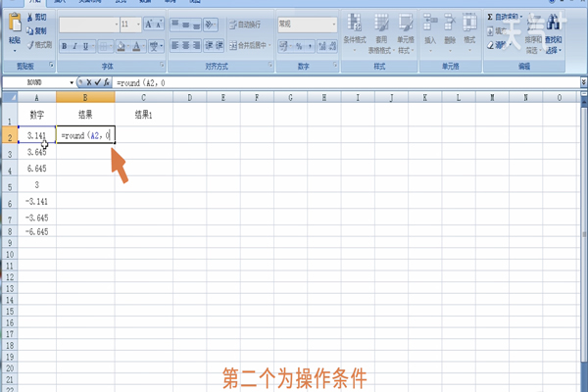Viewport: 588px width, 392px height.
Task: Click the accounting number format icon
Action: (283, 46)
